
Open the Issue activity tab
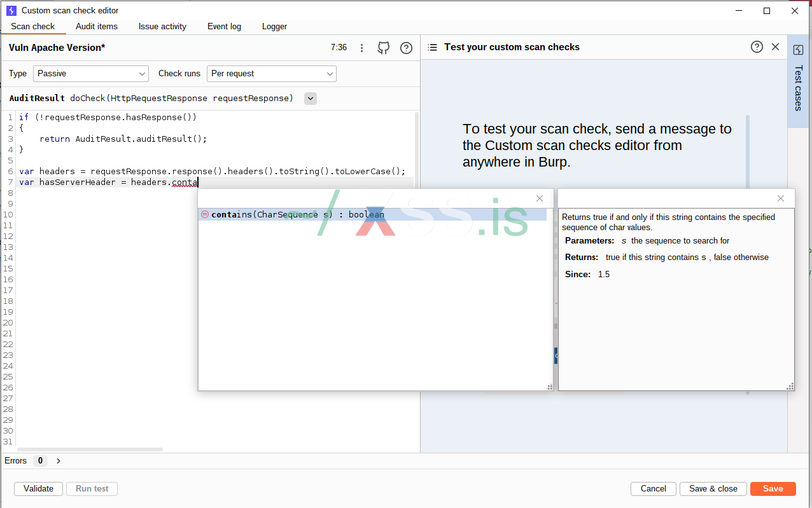[x=162, y=27]
